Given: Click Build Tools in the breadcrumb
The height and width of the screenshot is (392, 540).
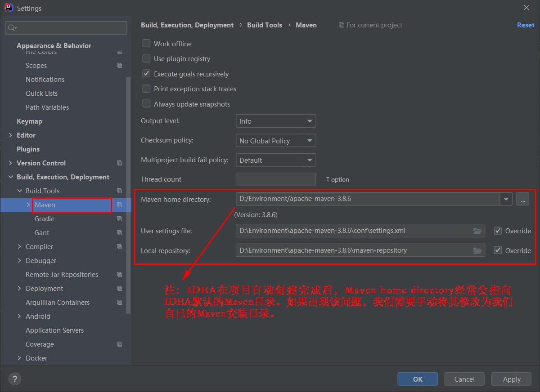Looking at the screenshot, I should point(265,25).
